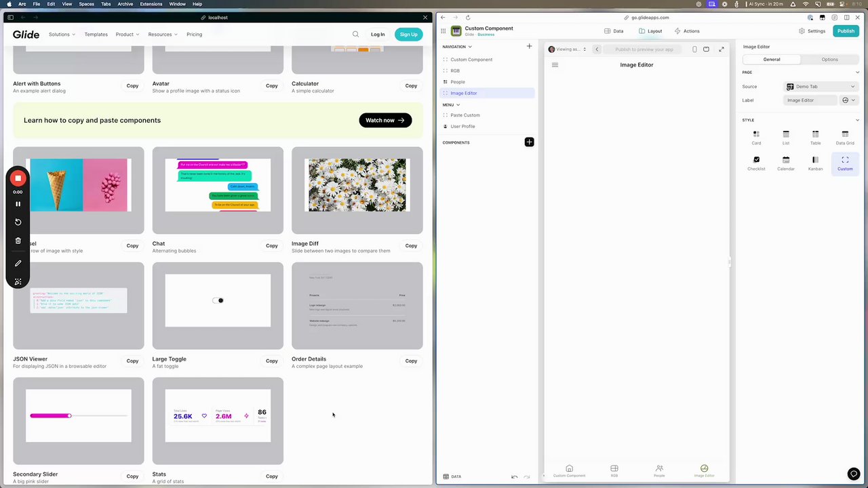Click the Publish button

click(x=846, y=31)
